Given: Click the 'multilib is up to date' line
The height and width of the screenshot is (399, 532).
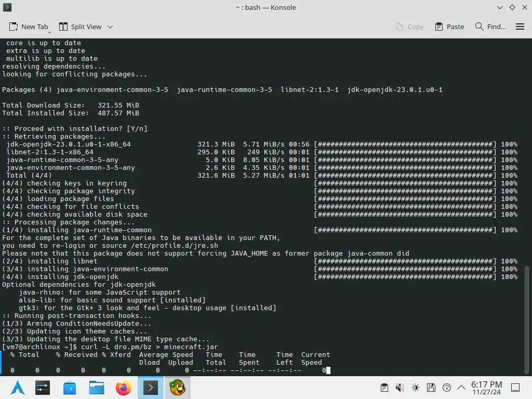Looking at the screenshot, I should coord(52,58).
